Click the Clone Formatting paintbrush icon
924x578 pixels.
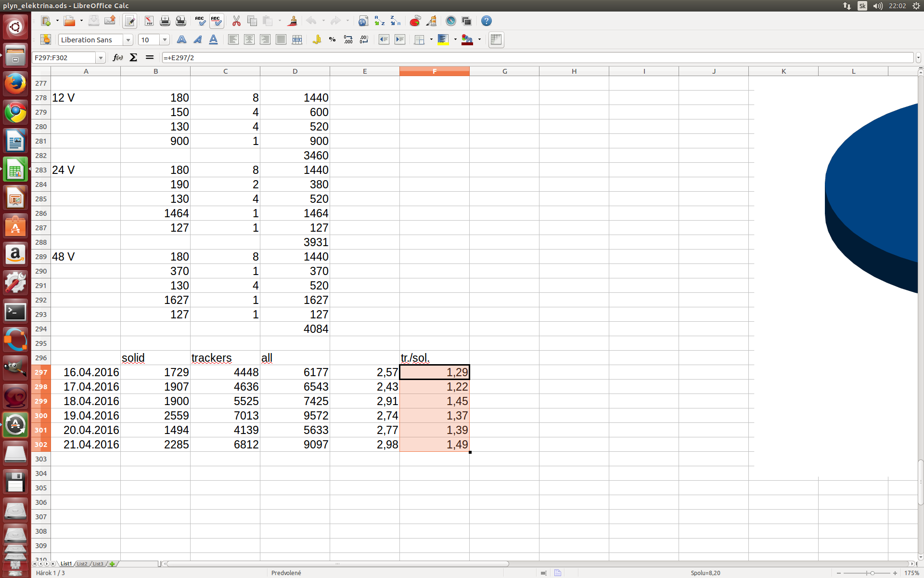click(292, 21)
